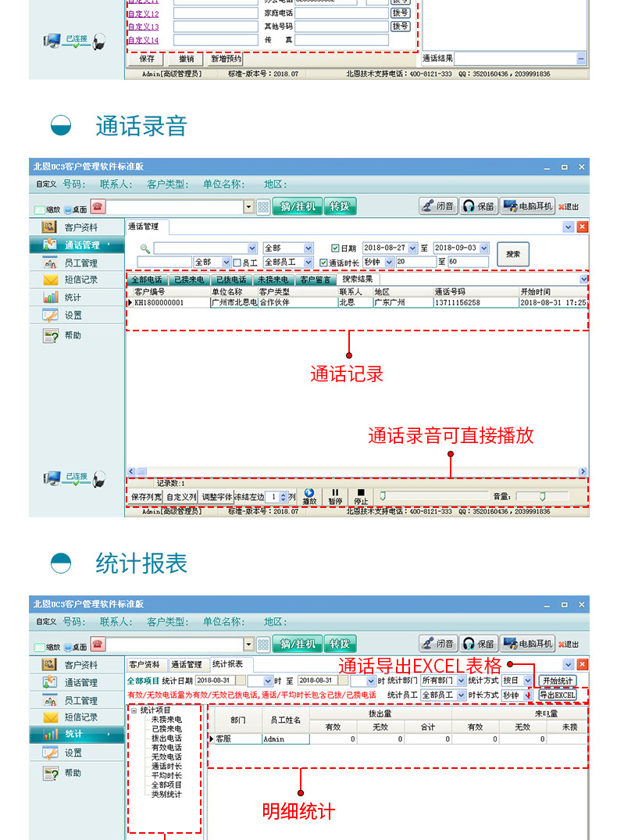The width and height of the screenshot is (617, 840).
Task: Switch to the 全部电话 tab
Action: 147,280
